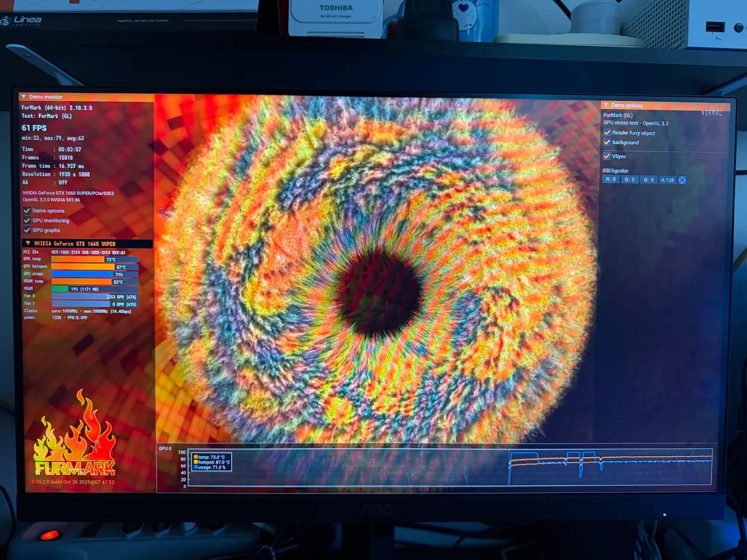Click the FurMark flame logo
The height and width of the screenshot is (560, 747).
[75, 433]
